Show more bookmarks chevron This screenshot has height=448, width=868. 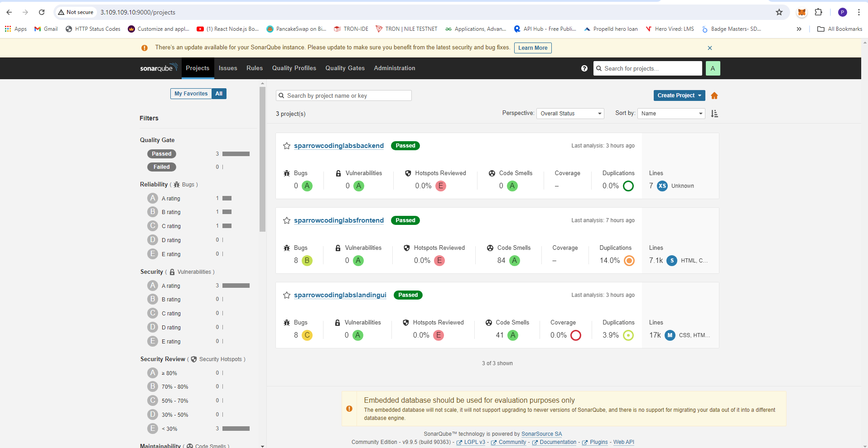pyautogui.click(x=799, y=29)
